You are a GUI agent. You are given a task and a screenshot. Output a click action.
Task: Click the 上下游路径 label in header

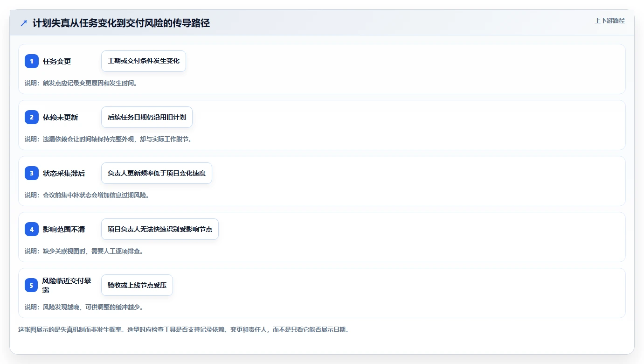tap(609, 21)
